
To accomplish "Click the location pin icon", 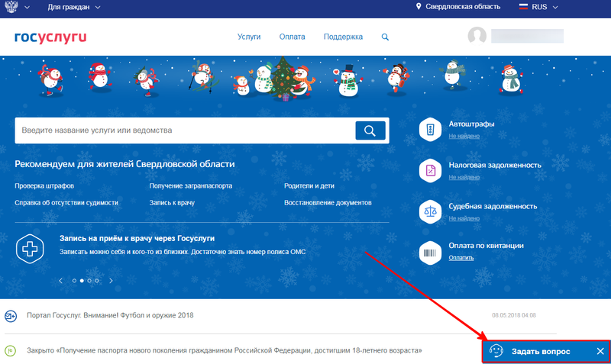I will (x=419, y=7).
